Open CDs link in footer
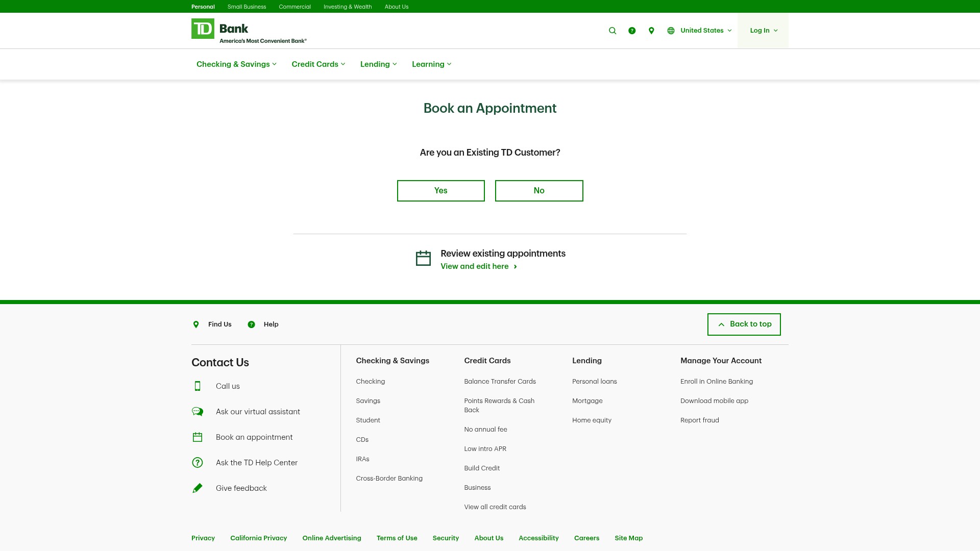The image size is (980, 551). click(362, 440)
